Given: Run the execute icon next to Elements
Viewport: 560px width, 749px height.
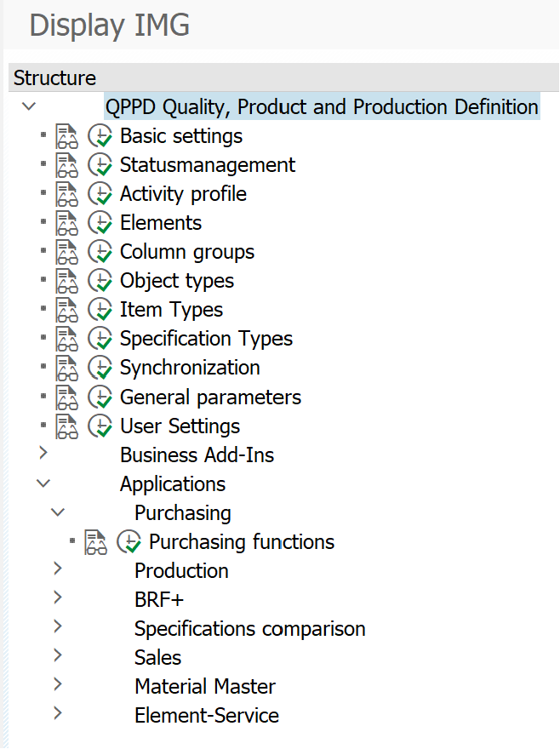Looking at the screenshot, I should 100,223.
